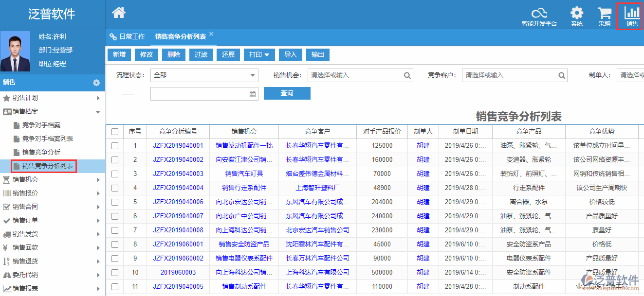Open sidebar settings gear next to 销售

[96, 83]
